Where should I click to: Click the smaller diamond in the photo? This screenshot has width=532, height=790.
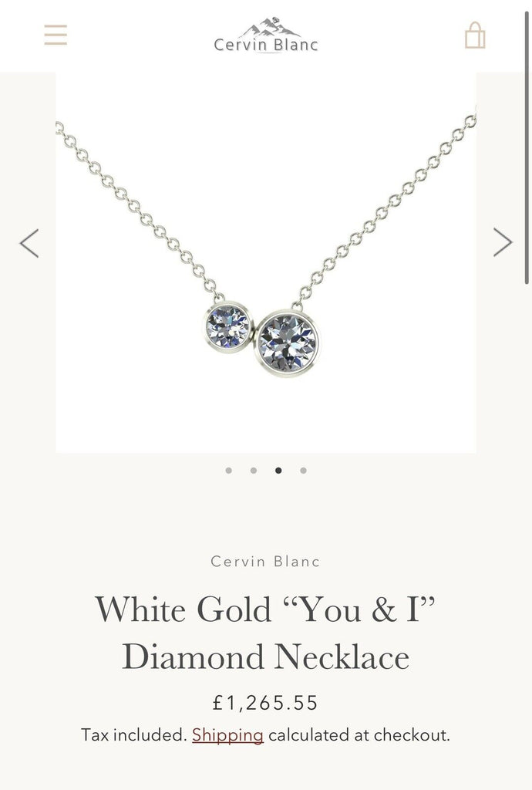click(228, 326)
